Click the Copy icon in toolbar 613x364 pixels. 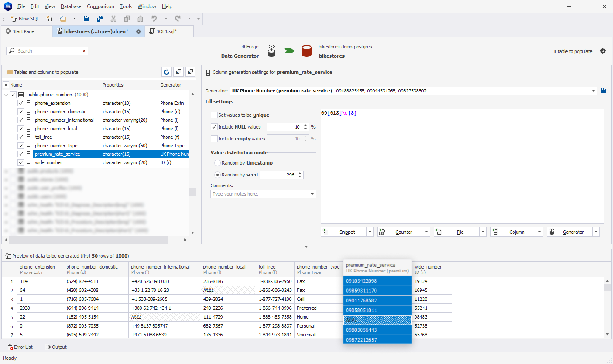(x=127, y=19)
